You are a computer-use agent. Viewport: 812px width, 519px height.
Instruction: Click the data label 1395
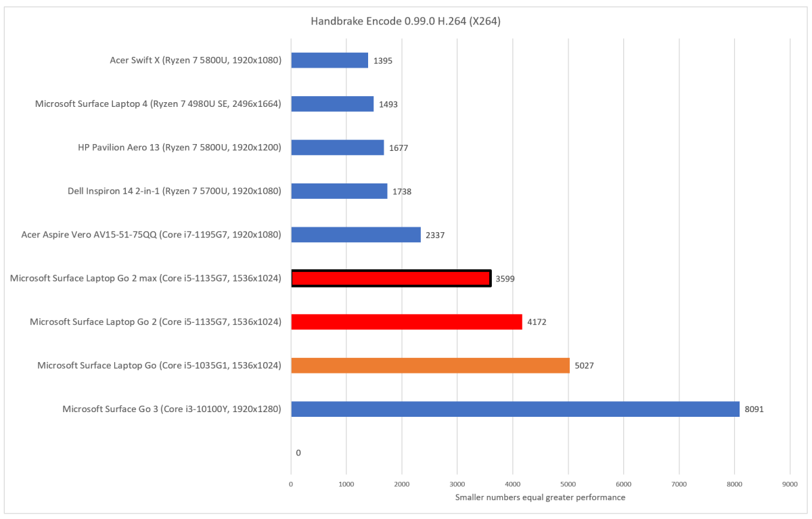tap(382, 60)
